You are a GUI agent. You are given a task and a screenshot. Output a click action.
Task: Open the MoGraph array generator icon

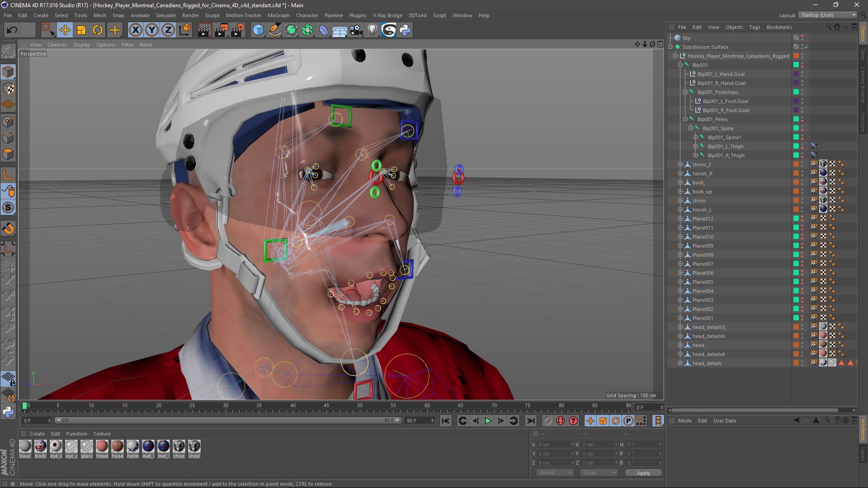[307, 30]
